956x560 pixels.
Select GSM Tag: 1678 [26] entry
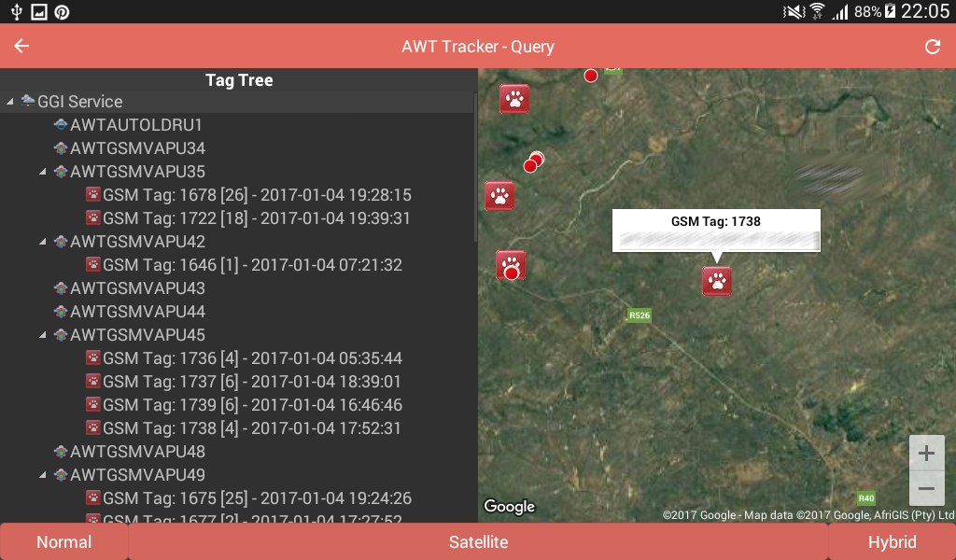257,195
